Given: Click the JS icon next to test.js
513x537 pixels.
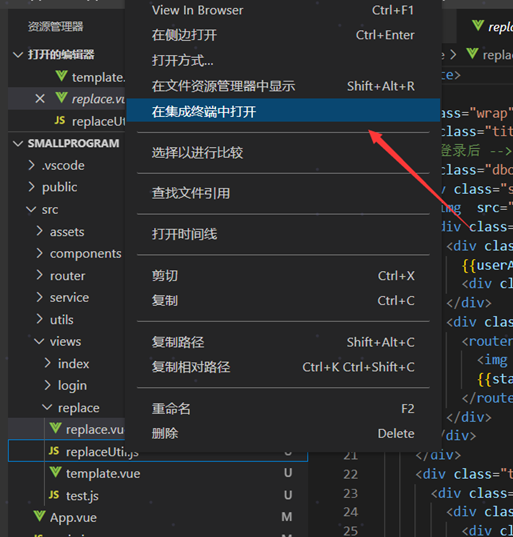Looking at the screenshot, I should point(54,495).
